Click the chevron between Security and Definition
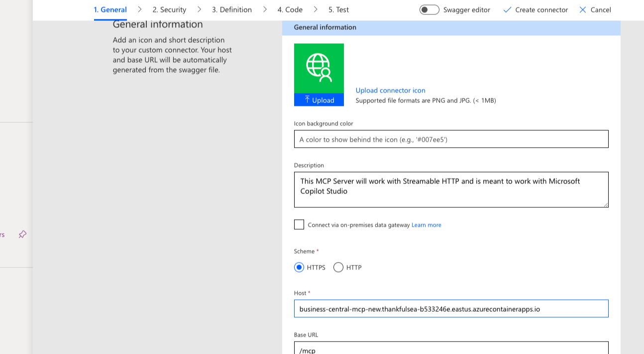The width and height of the screenshot is (644, 354). (x=200, y=9)
